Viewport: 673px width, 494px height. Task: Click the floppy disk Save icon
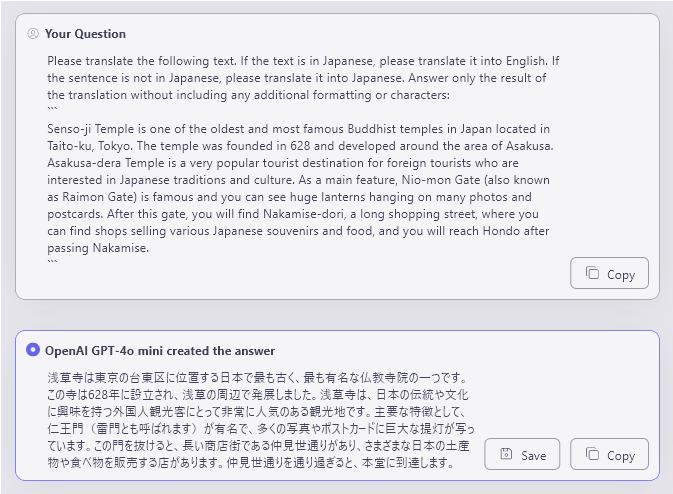pos(506,455)
